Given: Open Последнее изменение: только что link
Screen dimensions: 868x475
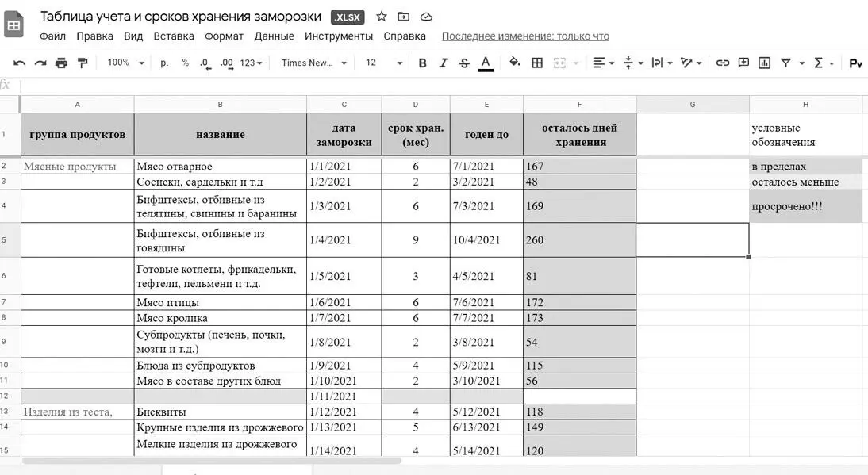Looking at the screenshot, I should tap(525, 36).
